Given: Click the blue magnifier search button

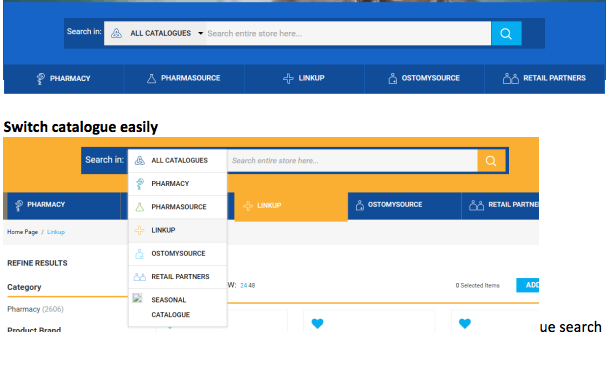Looking at the screenshot, I should pyautogui.click(x=506, y=33).
